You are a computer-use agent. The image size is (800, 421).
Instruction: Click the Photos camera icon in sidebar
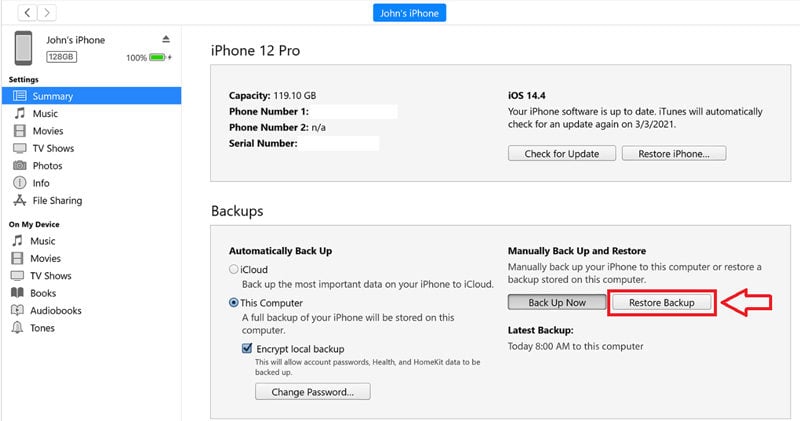pos(18,166)
